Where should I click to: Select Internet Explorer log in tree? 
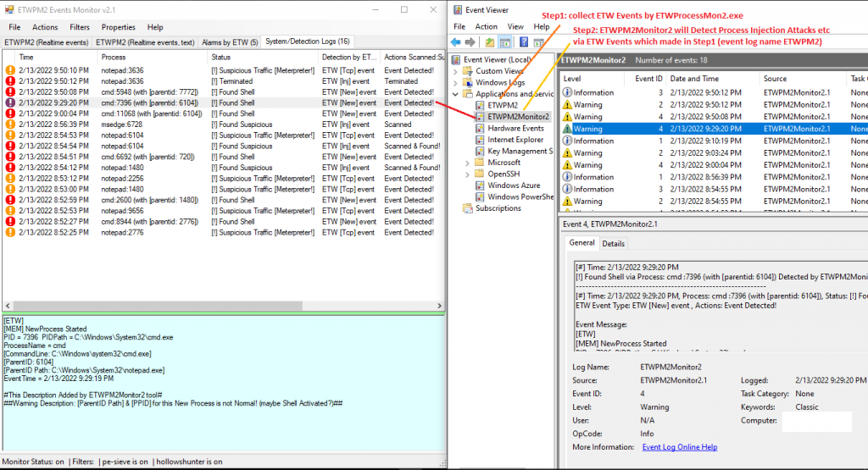coord(515,140)
